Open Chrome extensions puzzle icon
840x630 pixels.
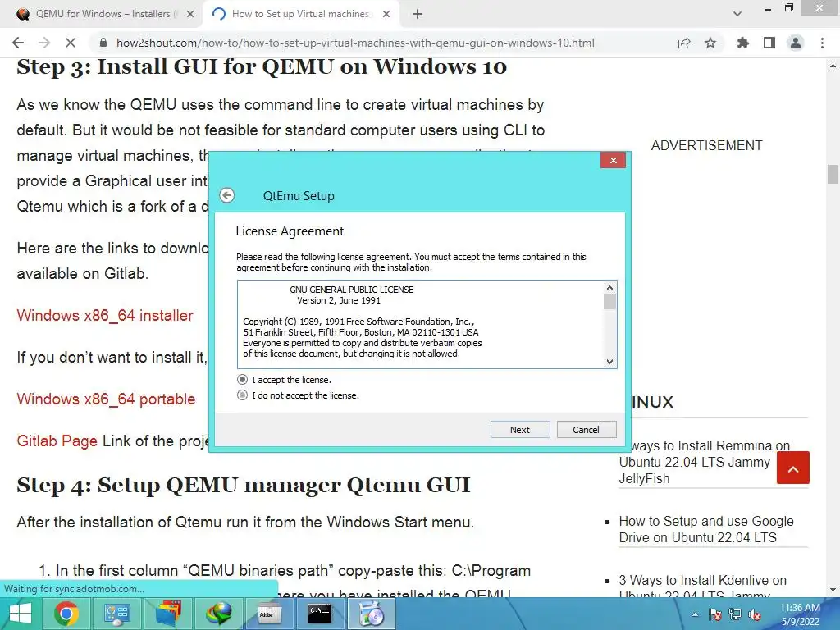(x=743, y=43)
